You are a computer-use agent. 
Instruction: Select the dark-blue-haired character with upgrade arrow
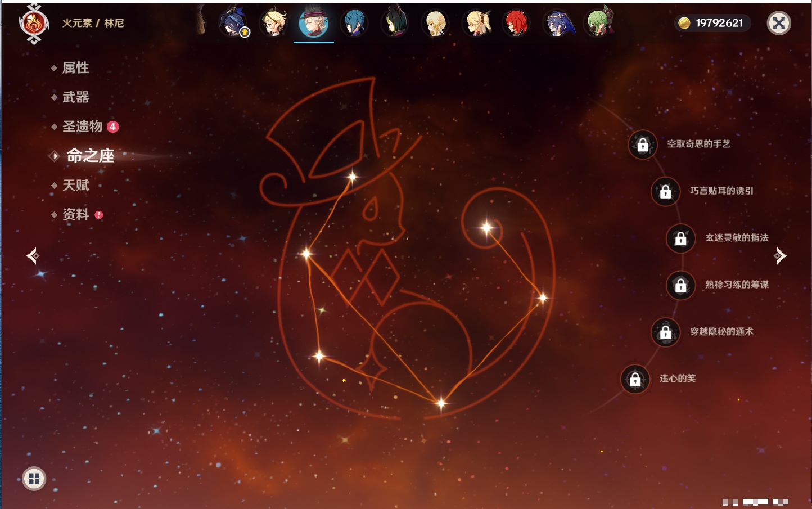tap(233, 23)
